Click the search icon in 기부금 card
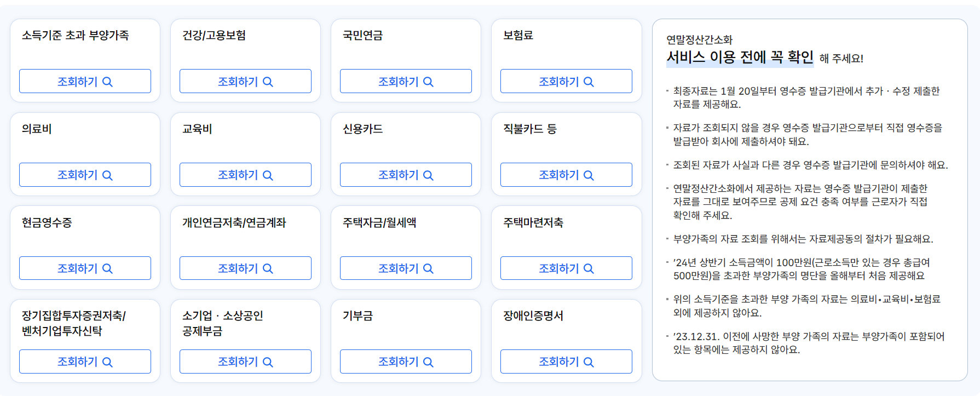980x396 pixels. coord(430,361)
